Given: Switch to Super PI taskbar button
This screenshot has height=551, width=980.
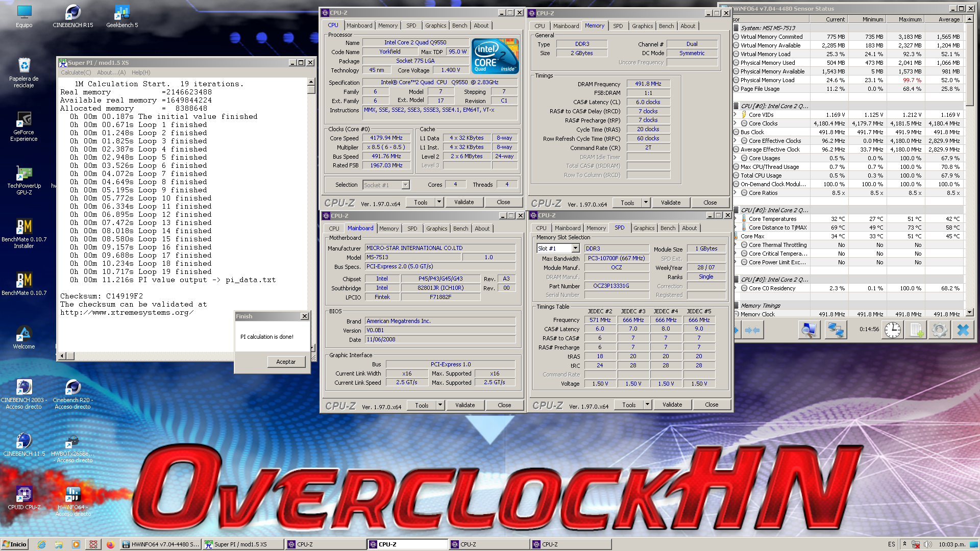Looking at the screenshot, I should click(x=243, y=544).
